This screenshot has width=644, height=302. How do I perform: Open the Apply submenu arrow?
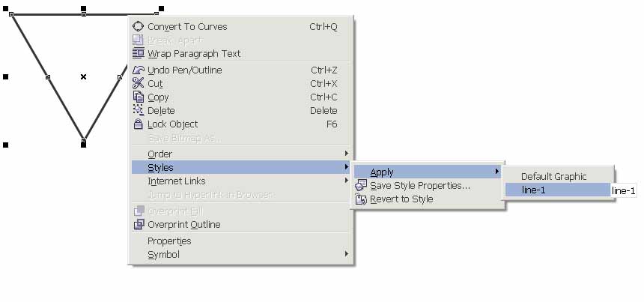[497, 172]
